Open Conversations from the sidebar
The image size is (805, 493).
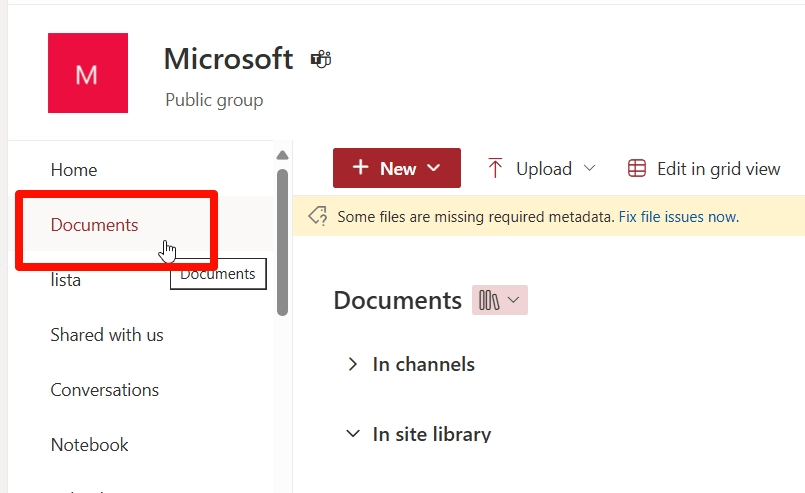pos(105,390)
